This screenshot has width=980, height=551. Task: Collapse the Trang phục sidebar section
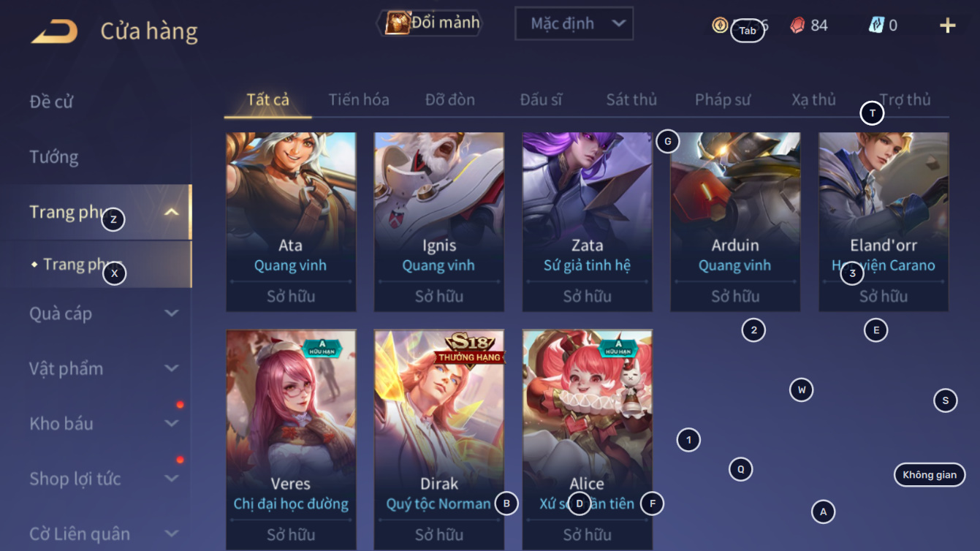[171, 213]
